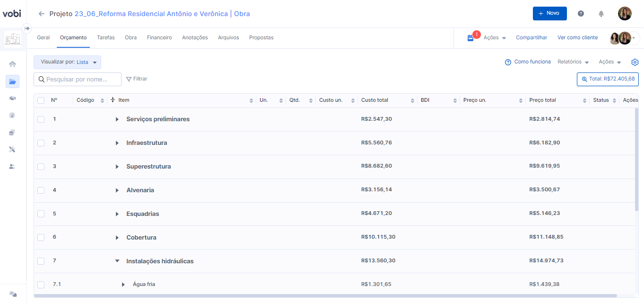The width and height of the screenshot is (644, 304).
Task: Click the Filtrar button
Action: [137, 79]
